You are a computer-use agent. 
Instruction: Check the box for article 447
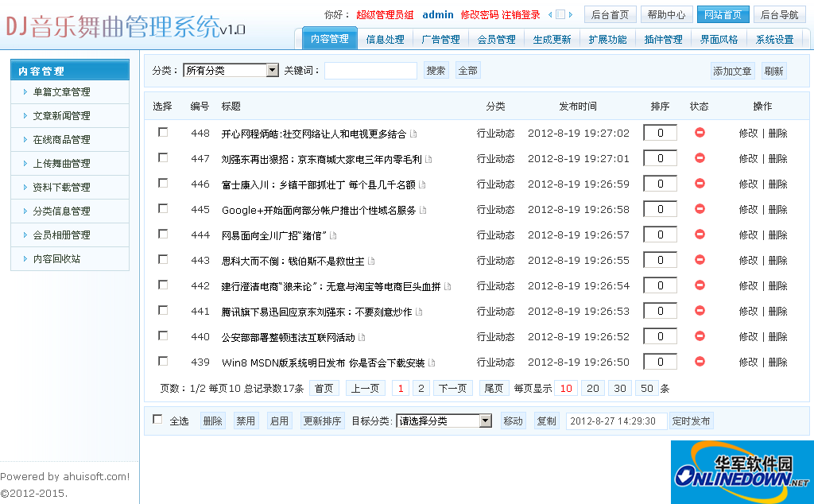163,157
